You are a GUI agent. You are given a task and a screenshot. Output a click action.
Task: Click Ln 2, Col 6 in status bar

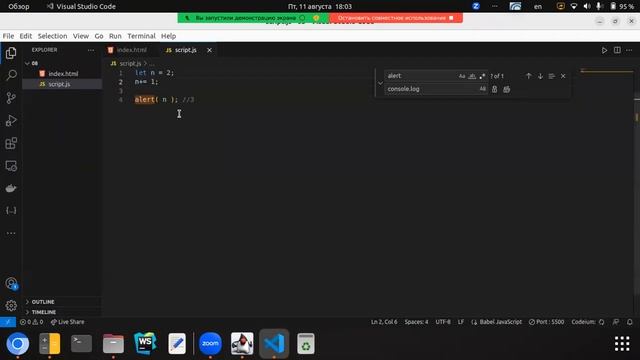(384, 322)
